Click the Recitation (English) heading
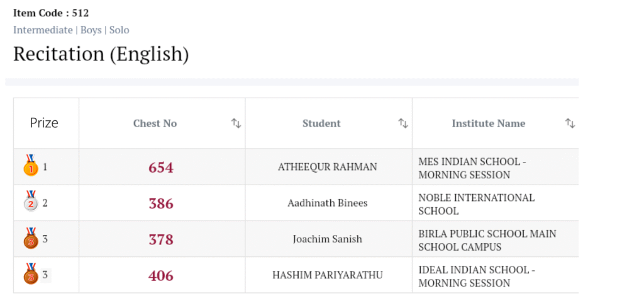This screenshot has height=308, width=644. [x=101, y=54]
